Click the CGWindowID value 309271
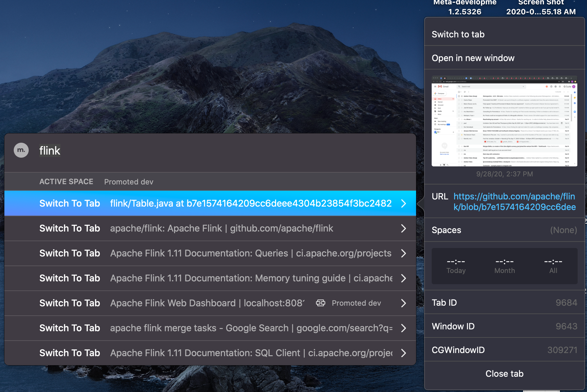 [x=562, y=350]
